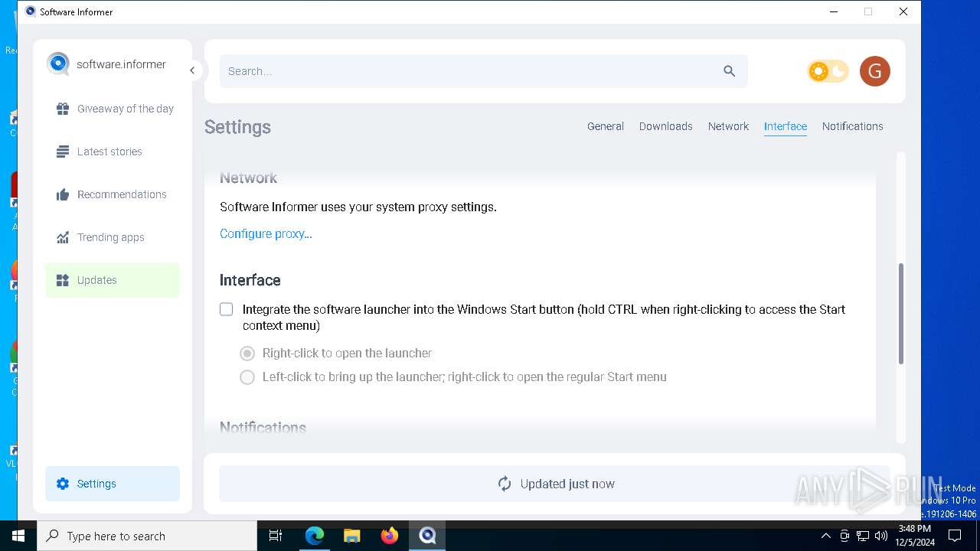Viewport: 980px width, 551px height.
Task: Open File Explorer from the taskbar
Action: point(352,536)
